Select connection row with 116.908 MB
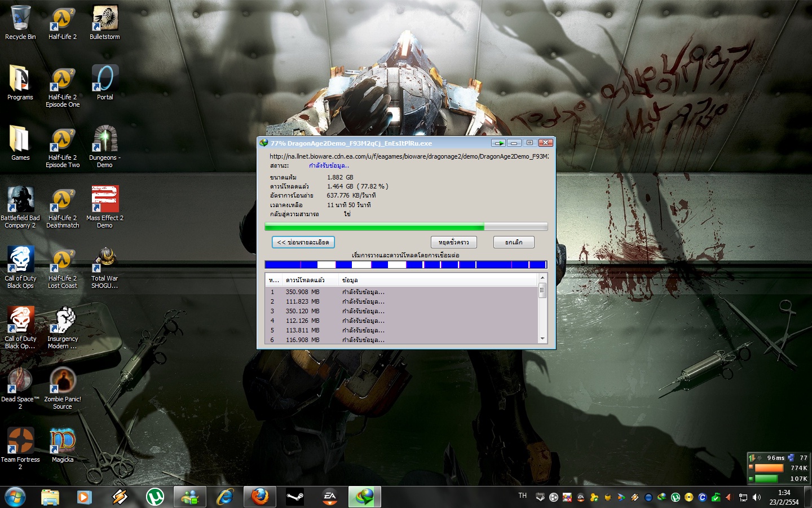812x508 pixels. pyautogui.click(x=401, y=340)
